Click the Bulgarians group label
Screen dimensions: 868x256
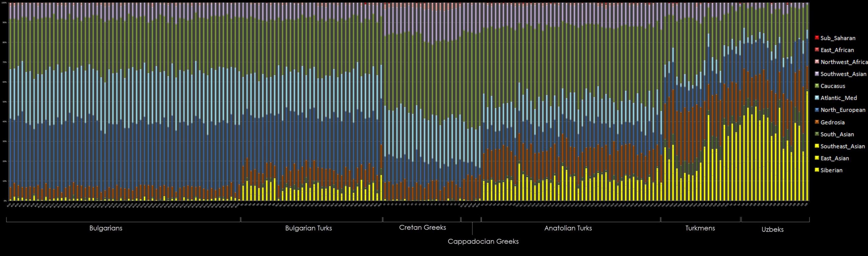[106, 228]
